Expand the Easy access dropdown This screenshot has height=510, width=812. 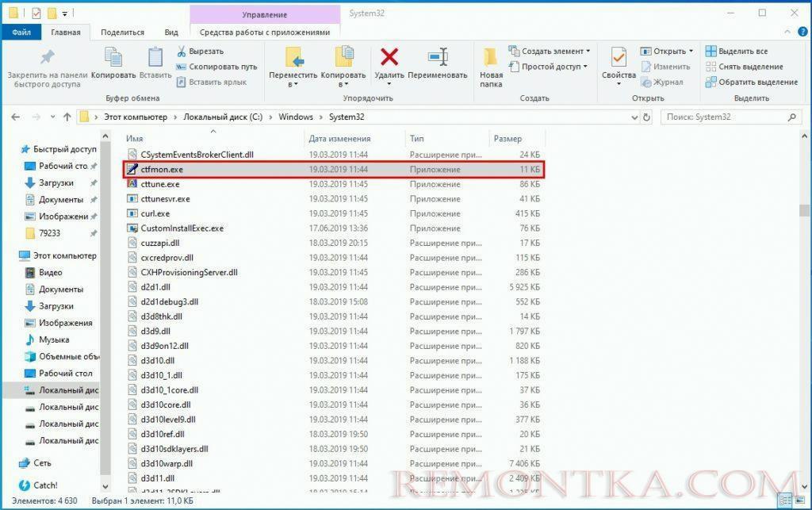585,67
